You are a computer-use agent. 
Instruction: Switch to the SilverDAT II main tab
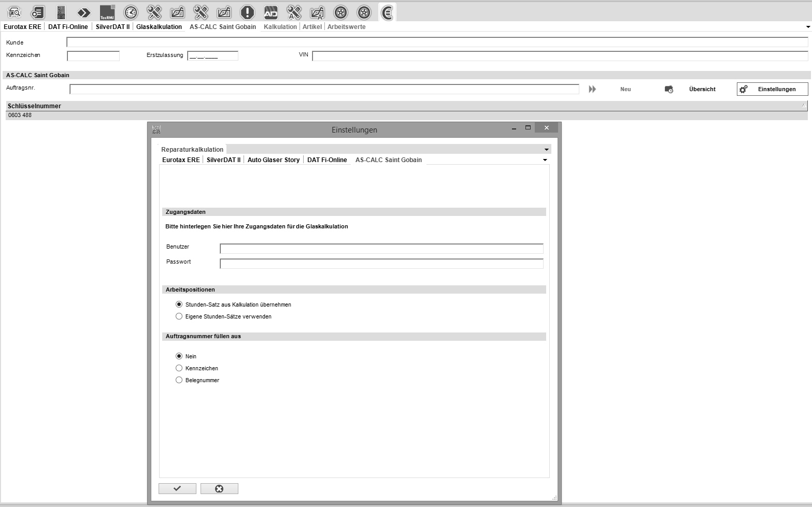[x=112, y=27]
